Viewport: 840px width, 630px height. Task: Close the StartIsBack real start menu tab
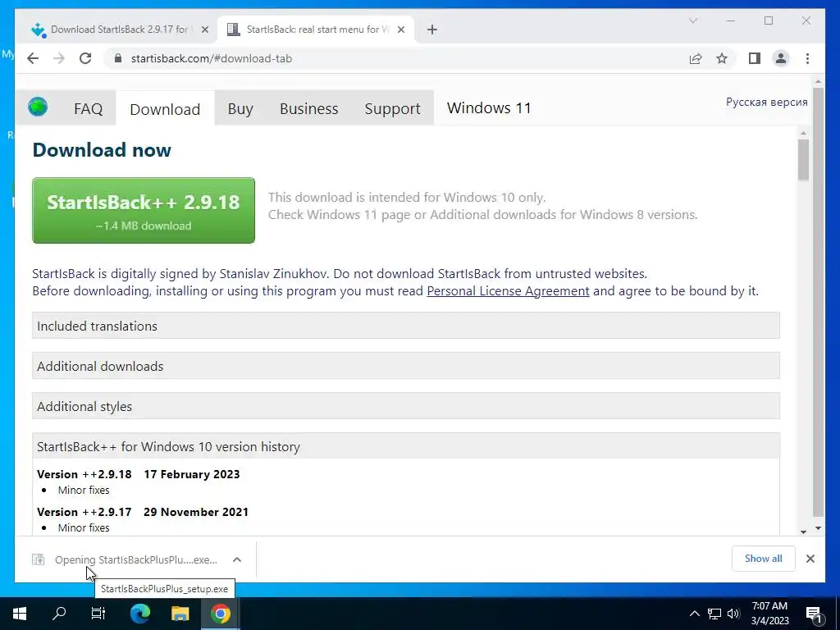click(x=400, y=30)
